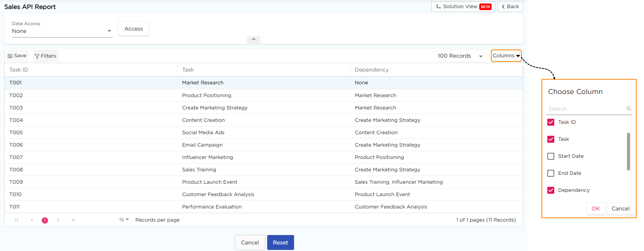Expand the Columns dropdown
The image size is (644, 251).
[506, 56]
